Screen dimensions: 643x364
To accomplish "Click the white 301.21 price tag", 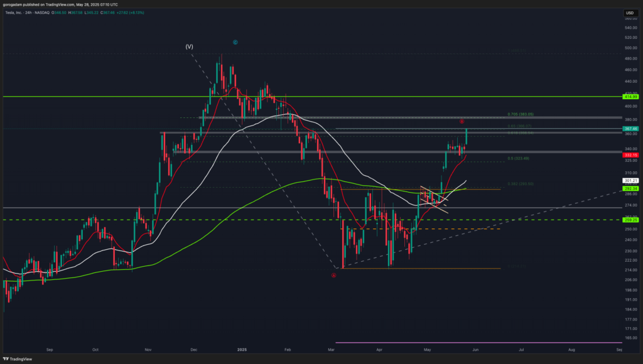I will [x=630, y=181].
